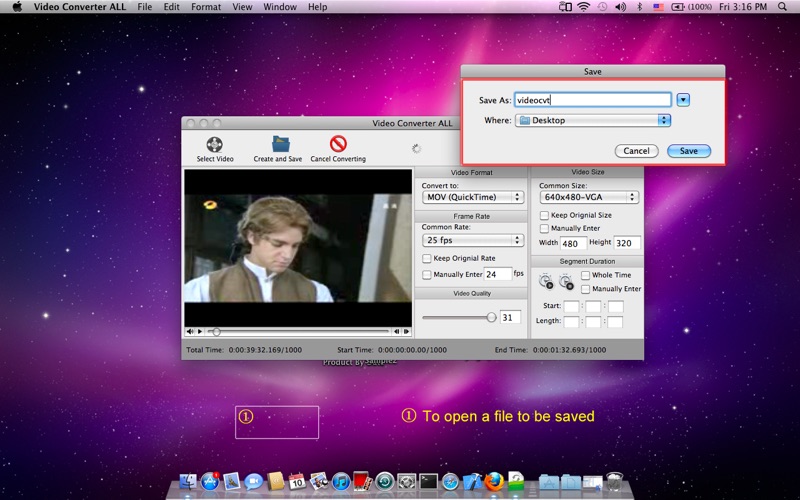Open the Edit menu
800x500 pixels.
tap(171, 7)
